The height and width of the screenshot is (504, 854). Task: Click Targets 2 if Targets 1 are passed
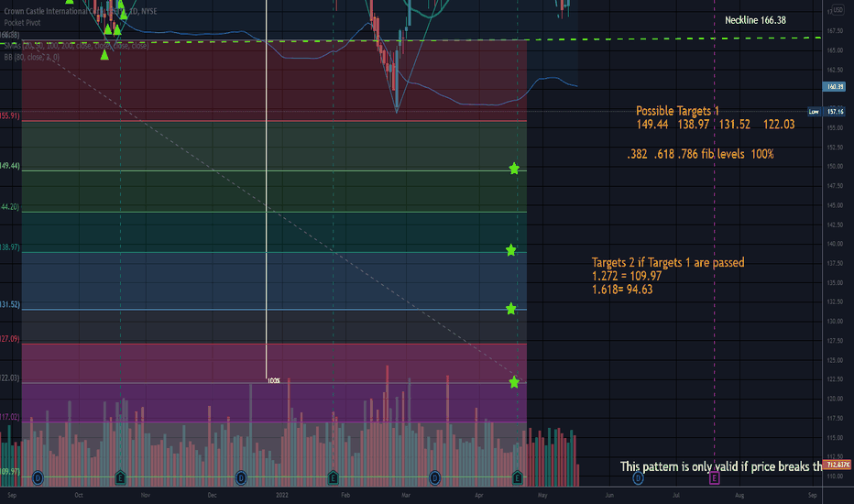tap(668, 263)
